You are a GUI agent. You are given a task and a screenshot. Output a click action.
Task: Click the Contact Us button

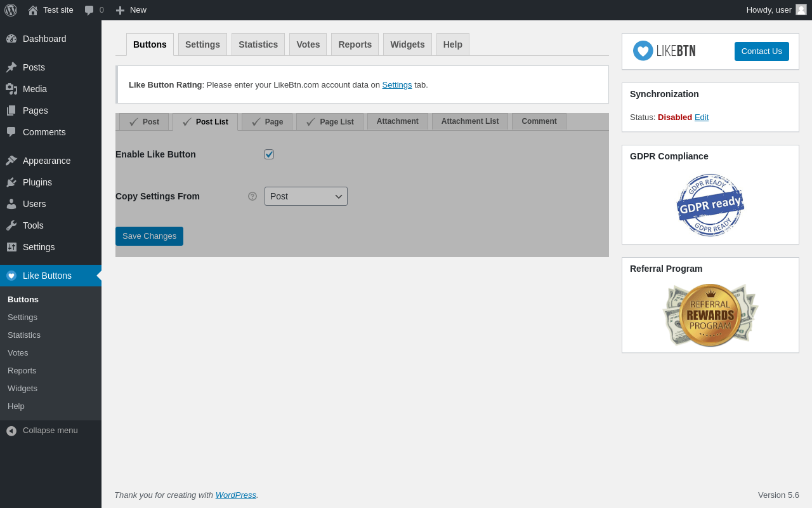[x=762, y=51]
